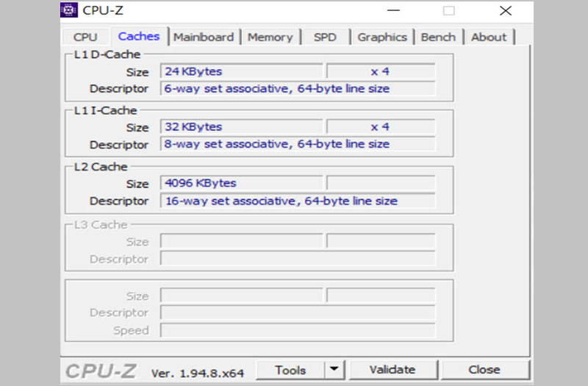Image resolution: width=588 pixels, height=386 pixels.
Task: Select the Caches tab
Action: (139, 36)
